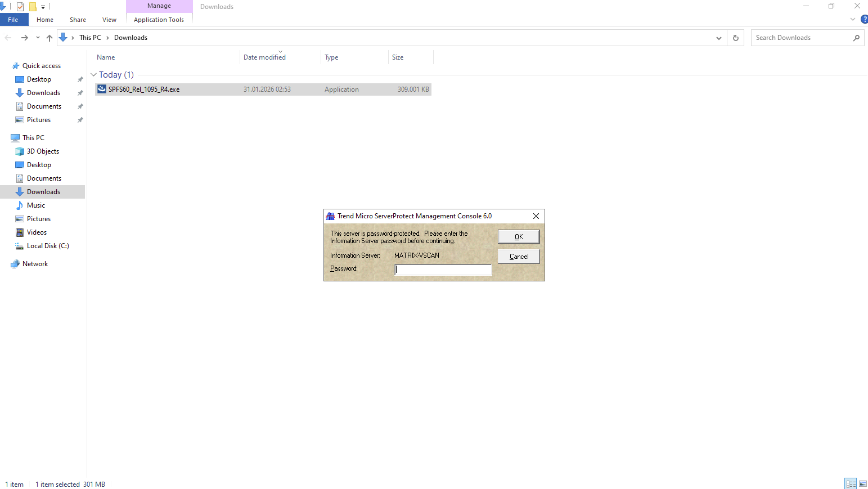
Task: Click the This PC monitor icon
Action: (15, 138)
